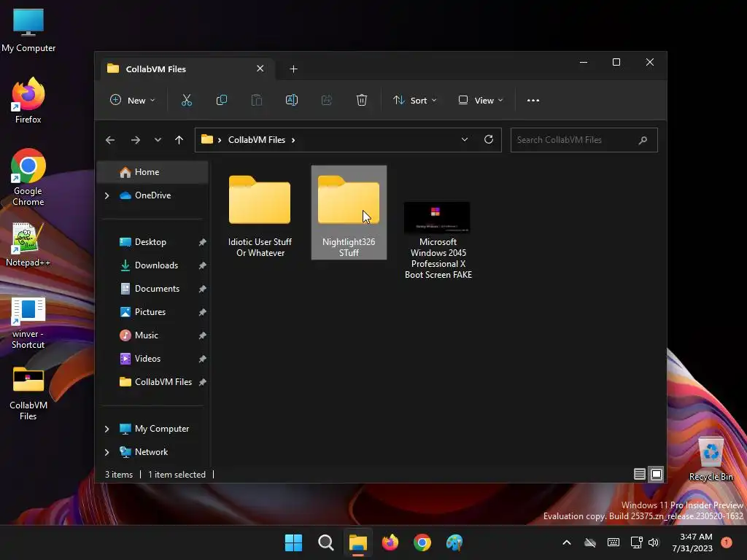Select the Recycle Bin icon

coord(711,459)
